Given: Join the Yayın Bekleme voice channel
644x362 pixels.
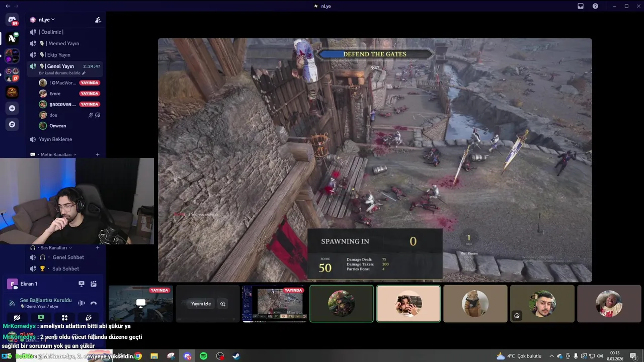Looking at the screenshot, I should tap(65, 139).
